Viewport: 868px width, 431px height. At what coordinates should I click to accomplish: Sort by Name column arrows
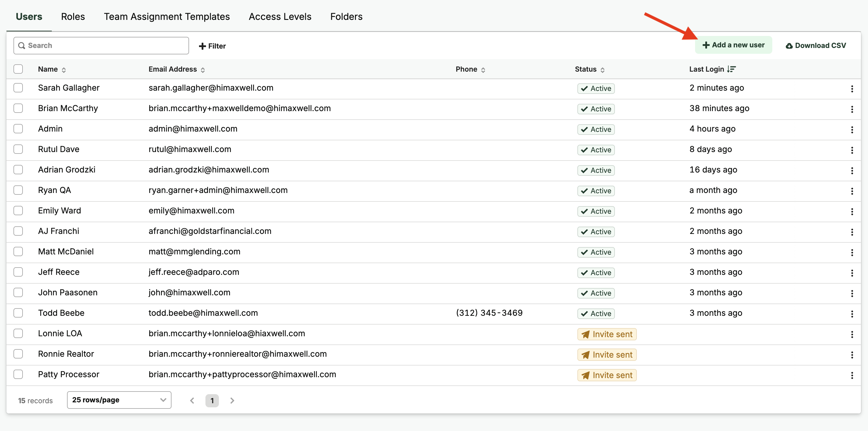point(64,70)
